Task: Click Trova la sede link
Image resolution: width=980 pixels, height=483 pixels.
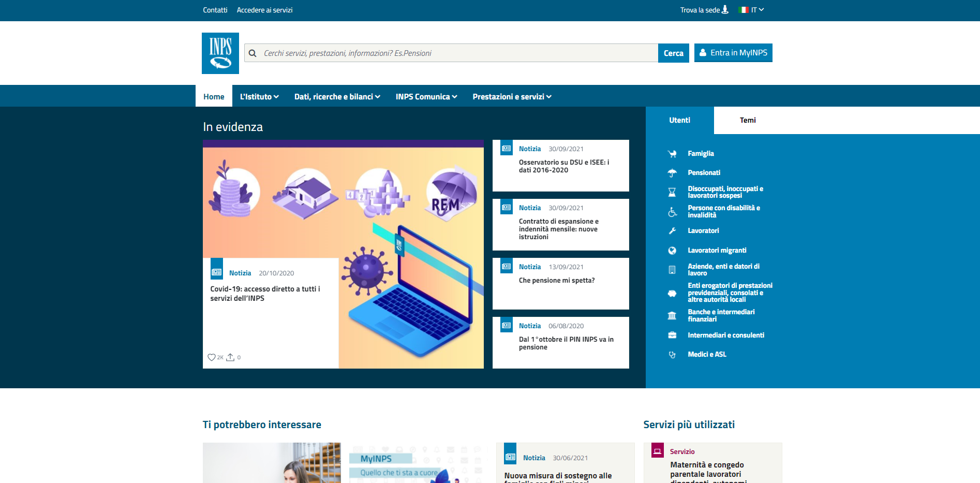Action: click(x=700, y=10)
